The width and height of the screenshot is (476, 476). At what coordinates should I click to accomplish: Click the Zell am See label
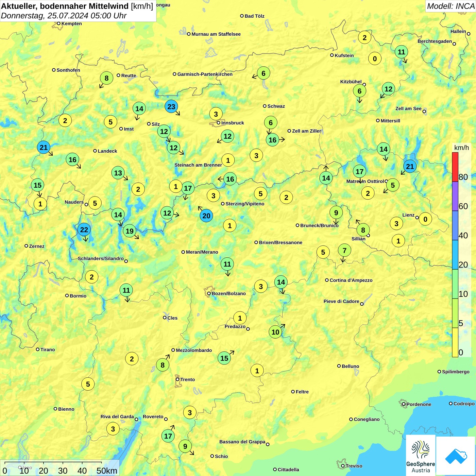click(408, 108)
